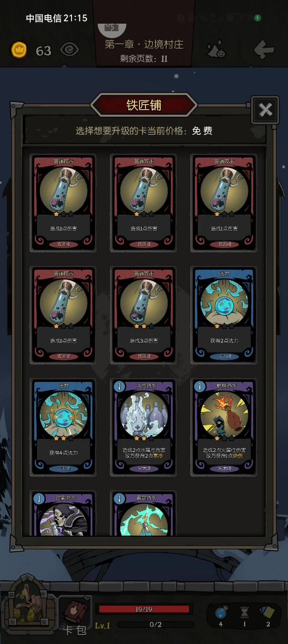
Task: Tap the back arrow icon
Action: [x=264, y=49]
